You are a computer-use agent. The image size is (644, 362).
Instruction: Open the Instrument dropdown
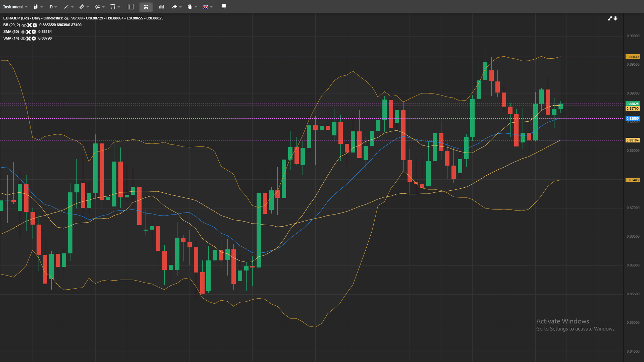[x=15, y=7]
